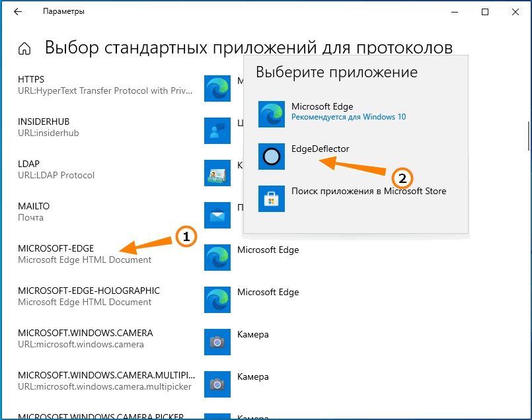
Task: Click the Feedback Hub icon for INSIDERHUB
Action: click(x=217, y=131)
